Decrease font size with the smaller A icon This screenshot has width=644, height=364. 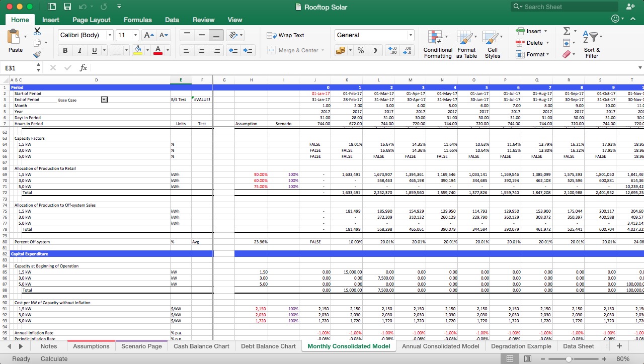point(164,35)
